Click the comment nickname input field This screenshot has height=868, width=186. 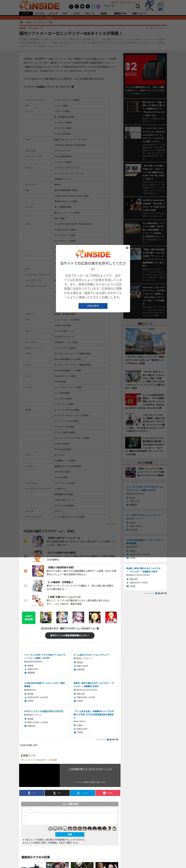click(70, 810)
